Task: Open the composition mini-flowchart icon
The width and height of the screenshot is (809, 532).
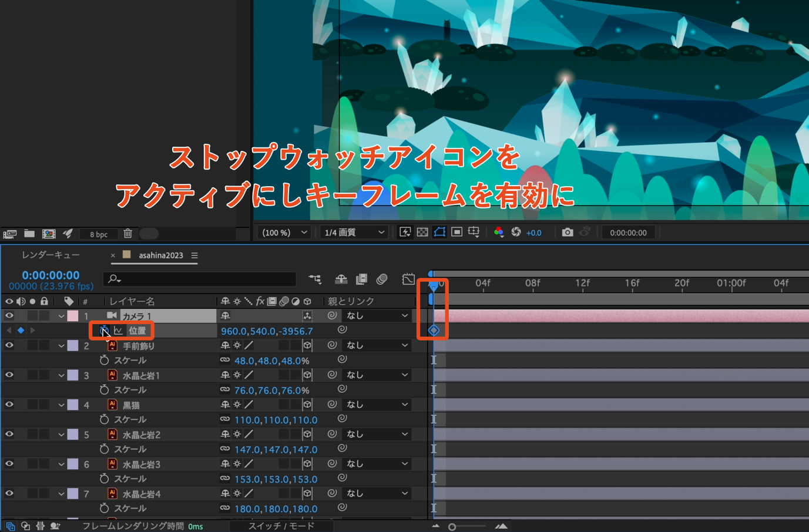Action: [315, 280]
